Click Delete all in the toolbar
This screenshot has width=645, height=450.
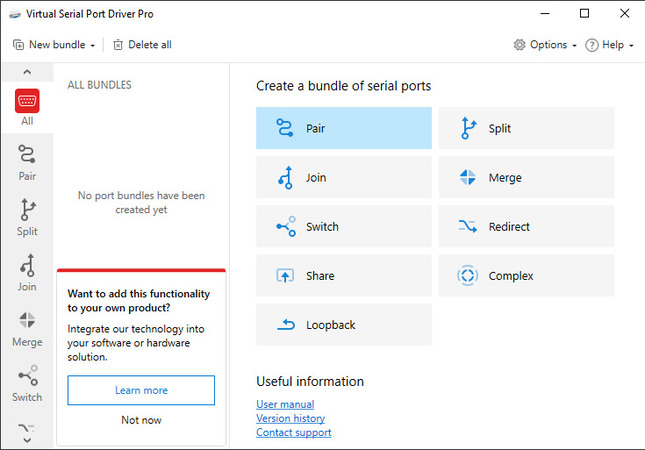(142, 44)
